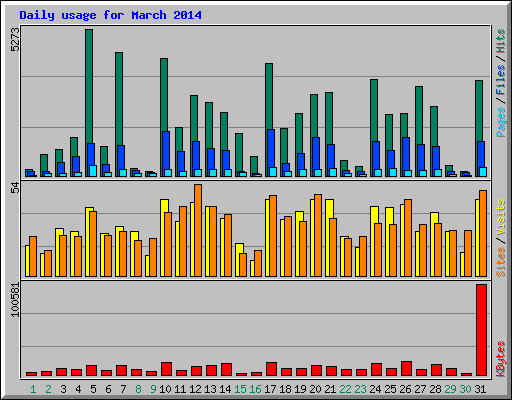
Task: Click day label '27' on the x-axis
Action: (x=420, y=389)
